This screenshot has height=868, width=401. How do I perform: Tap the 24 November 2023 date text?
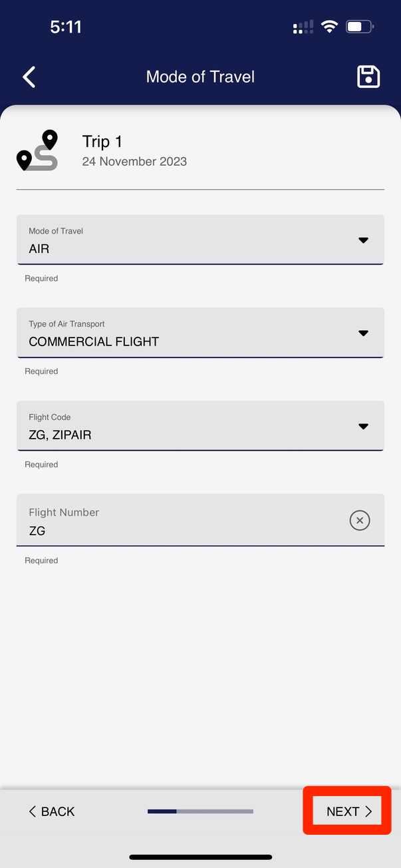pos(134,162)
